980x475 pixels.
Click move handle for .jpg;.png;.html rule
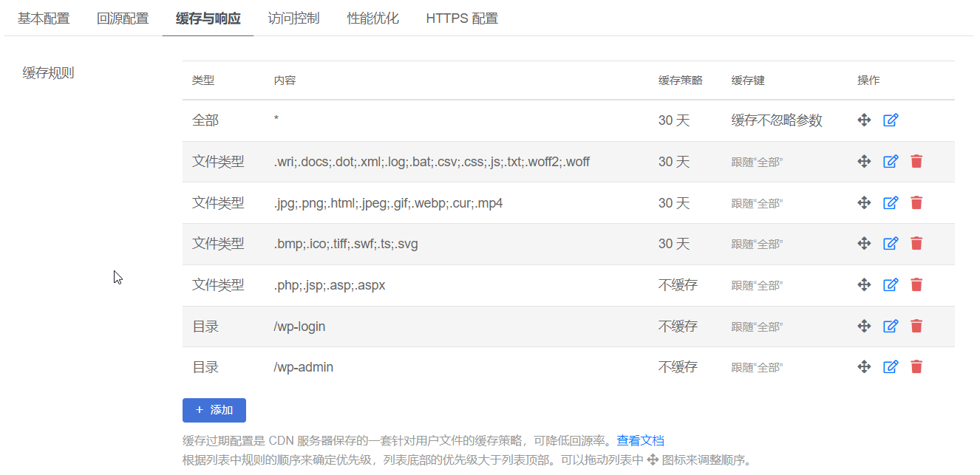point(864,202)
